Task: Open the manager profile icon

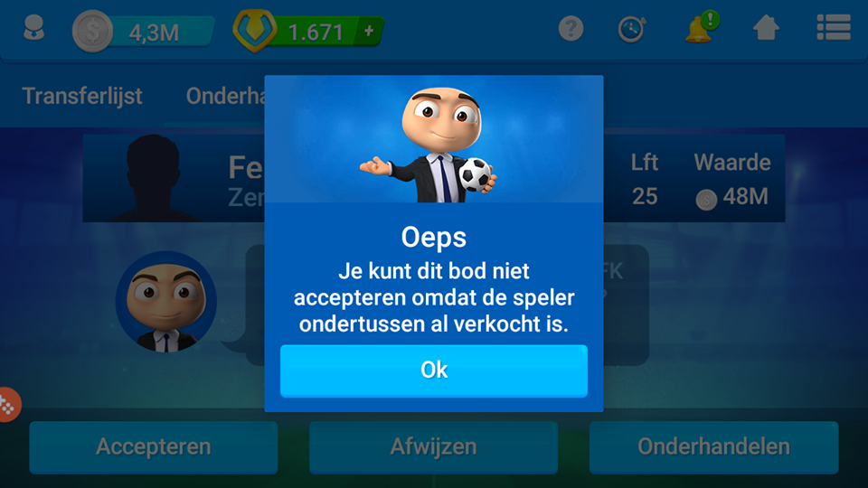Action: click(33, 28)
